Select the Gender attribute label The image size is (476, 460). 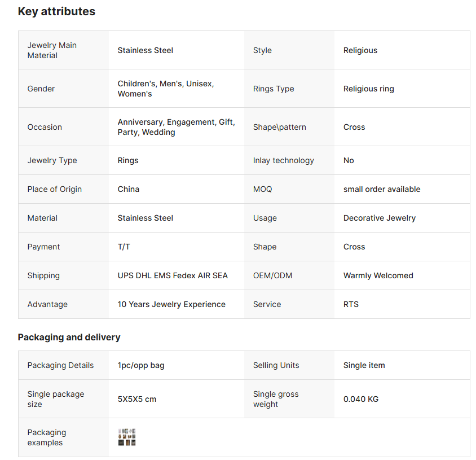41,89
